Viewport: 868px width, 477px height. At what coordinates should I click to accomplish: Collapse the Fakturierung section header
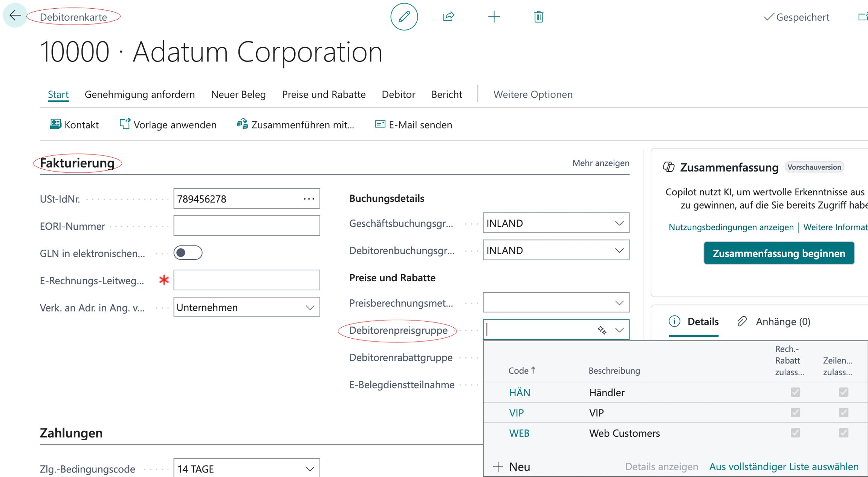(x=77, y=163)
